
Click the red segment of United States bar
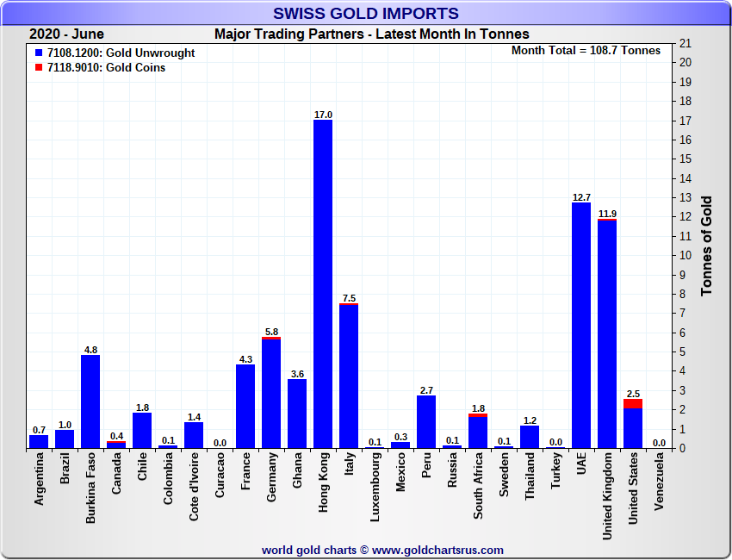pos(633,403)
